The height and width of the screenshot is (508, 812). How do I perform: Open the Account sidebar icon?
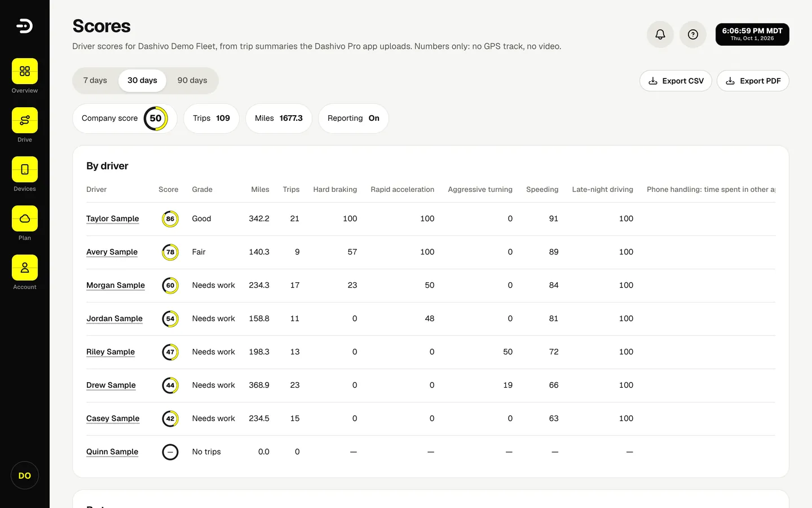tap(25, 268)
